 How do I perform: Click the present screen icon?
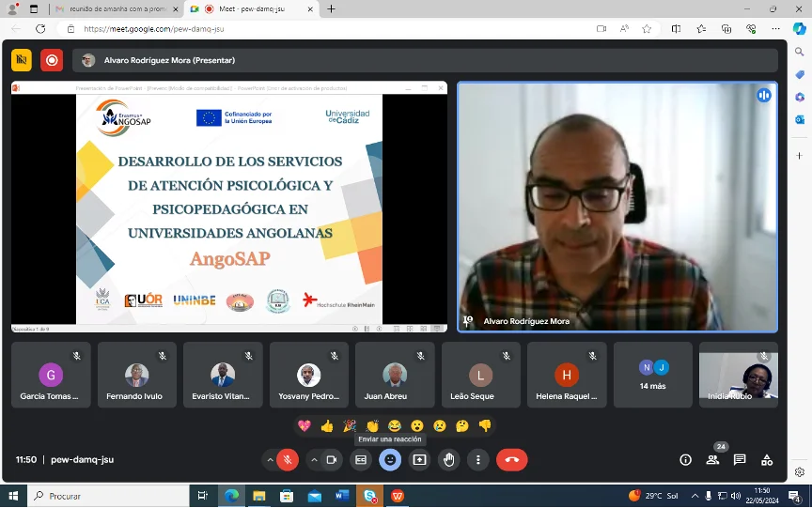(x=419, y=460)
